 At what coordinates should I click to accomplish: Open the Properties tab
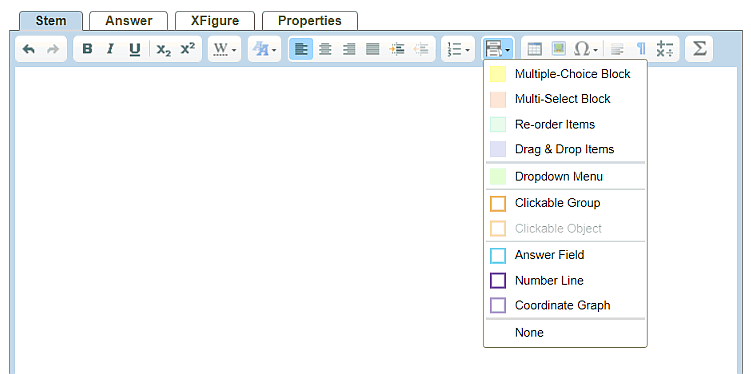[x=310, y=21]
